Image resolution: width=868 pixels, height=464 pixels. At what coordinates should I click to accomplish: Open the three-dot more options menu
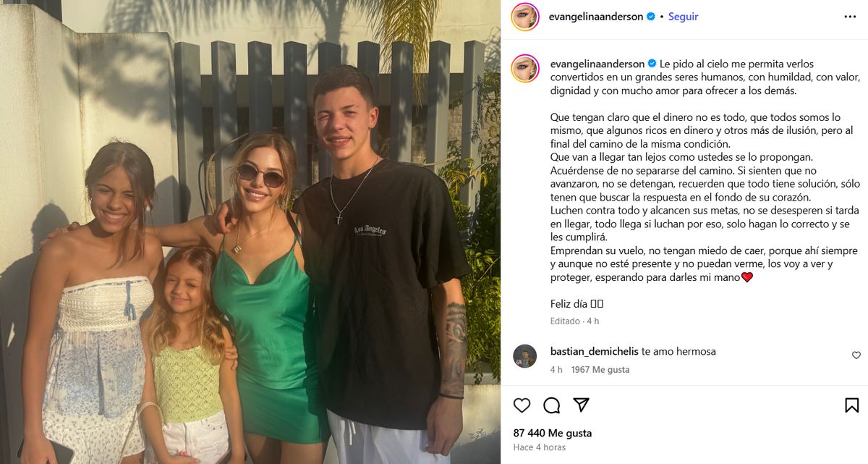click(850, 17)
